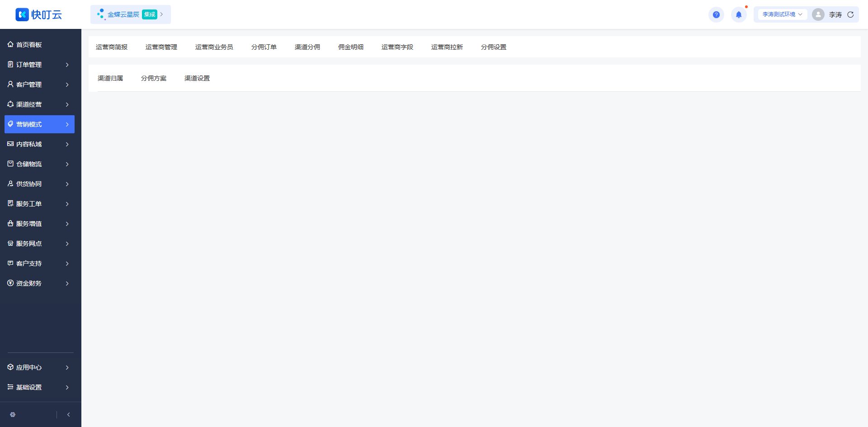Screen dimensions: 868x427
Task: Expand the 服务增值 chevron
Action: [x=67, y=224]
